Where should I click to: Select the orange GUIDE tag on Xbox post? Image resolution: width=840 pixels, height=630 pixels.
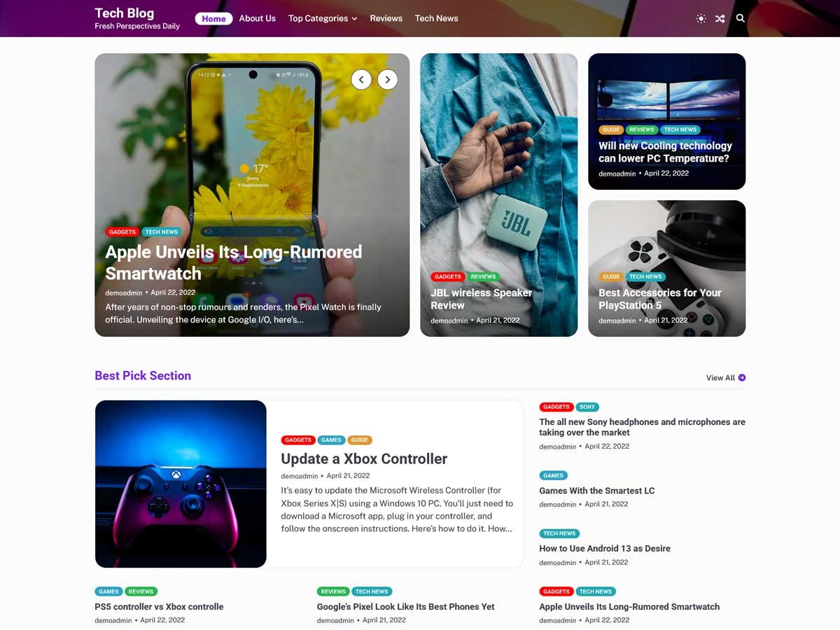click(x=360, y=440)
